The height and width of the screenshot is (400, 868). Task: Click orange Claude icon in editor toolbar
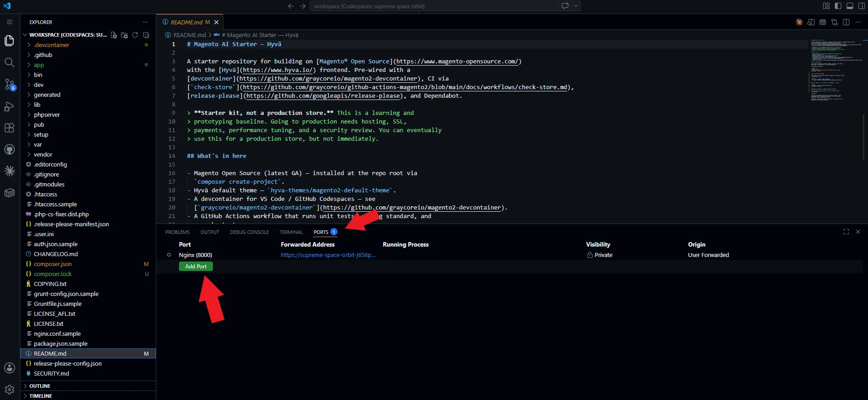(799, 22)
